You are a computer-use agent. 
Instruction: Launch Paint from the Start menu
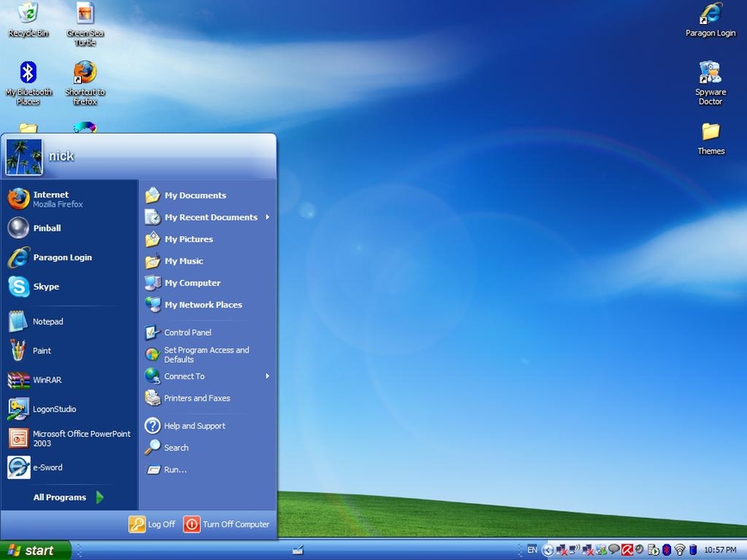(x=69, y=351)
